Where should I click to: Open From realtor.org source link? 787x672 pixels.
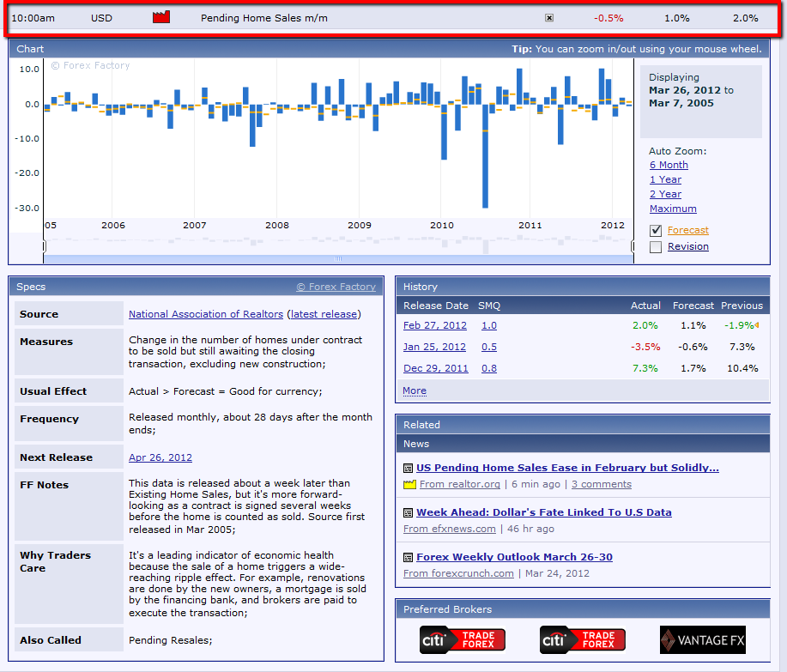[460, 484]
